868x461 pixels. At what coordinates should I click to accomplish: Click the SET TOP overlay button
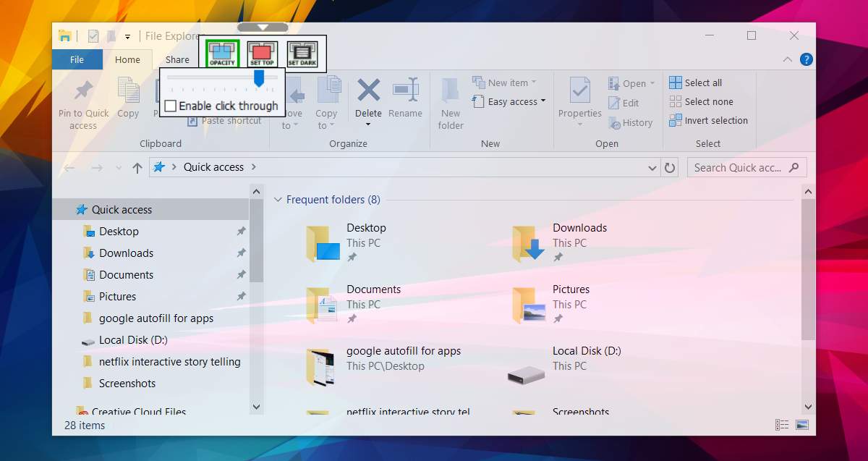262,54
